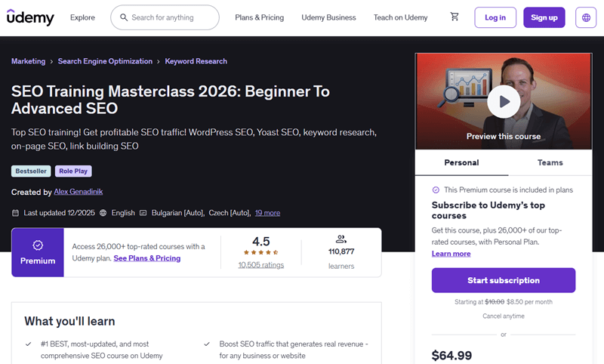Click the $64.99 price text
Viewport: 604px width, 364px height.
point(451,355)
